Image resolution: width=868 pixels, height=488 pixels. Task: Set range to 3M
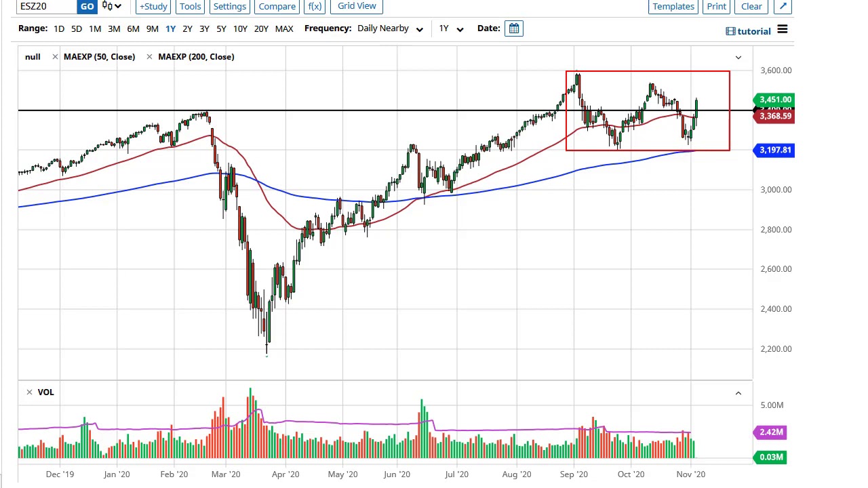coord(114,28)
